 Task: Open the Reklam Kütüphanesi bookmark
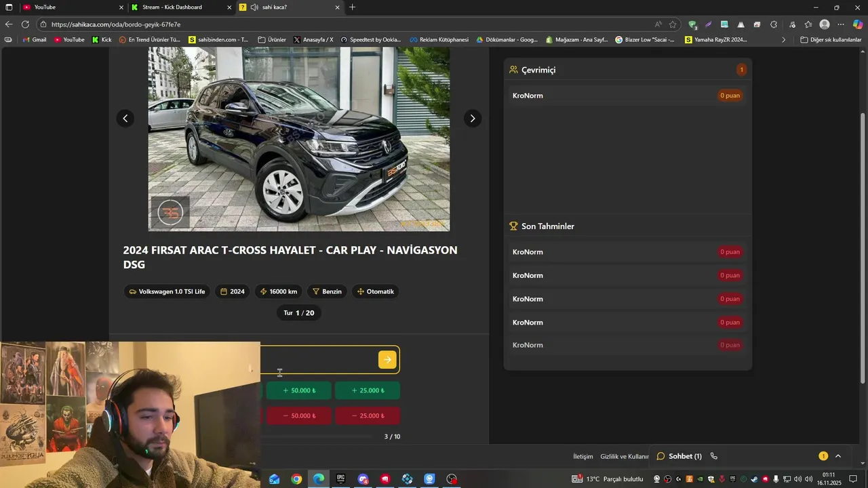click(439, 40)
